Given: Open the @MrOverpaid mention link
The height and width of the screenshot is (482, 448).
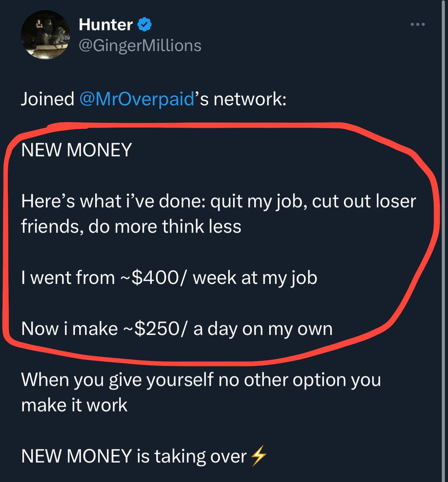Looking at the screenshot, I should coord(137,99).
